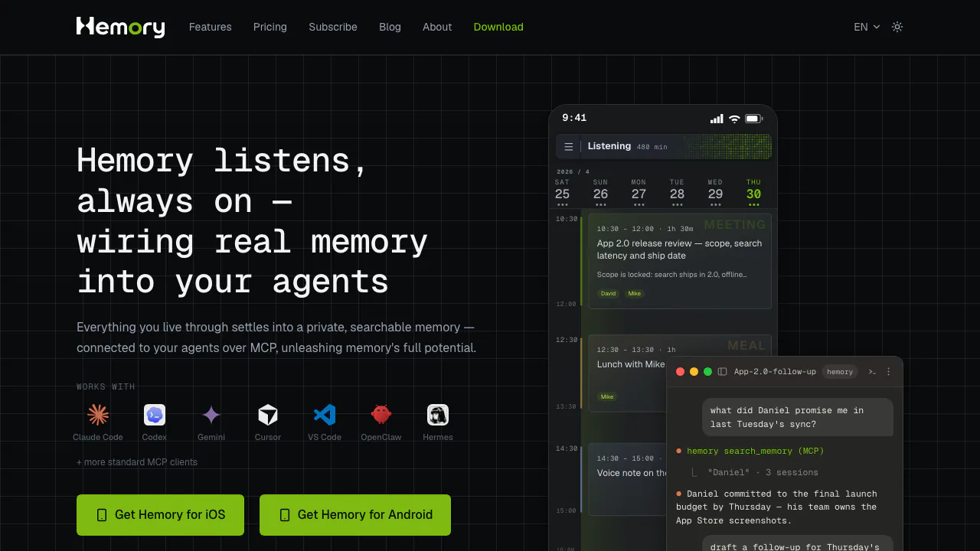Viewport: 980px width, 551px height.
Task: Open the Features nav item
Action: coord(211,27)
